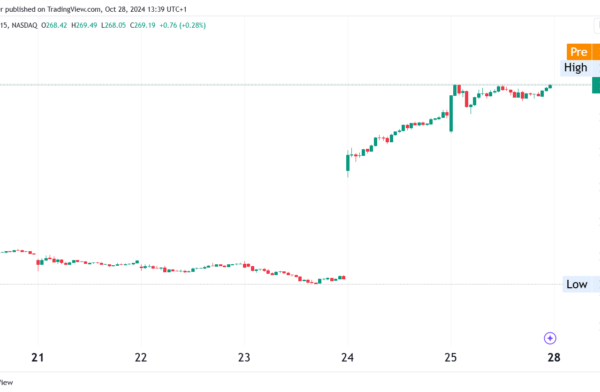Viewport: 600px width, 392px height.
Task: Click date 22 on the time axis
Action: pos(141,358)
